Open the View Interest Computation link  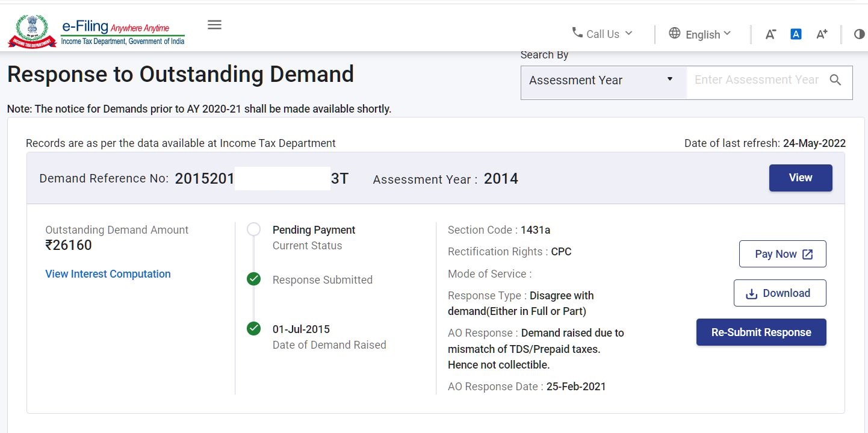(x=108, y=274)
